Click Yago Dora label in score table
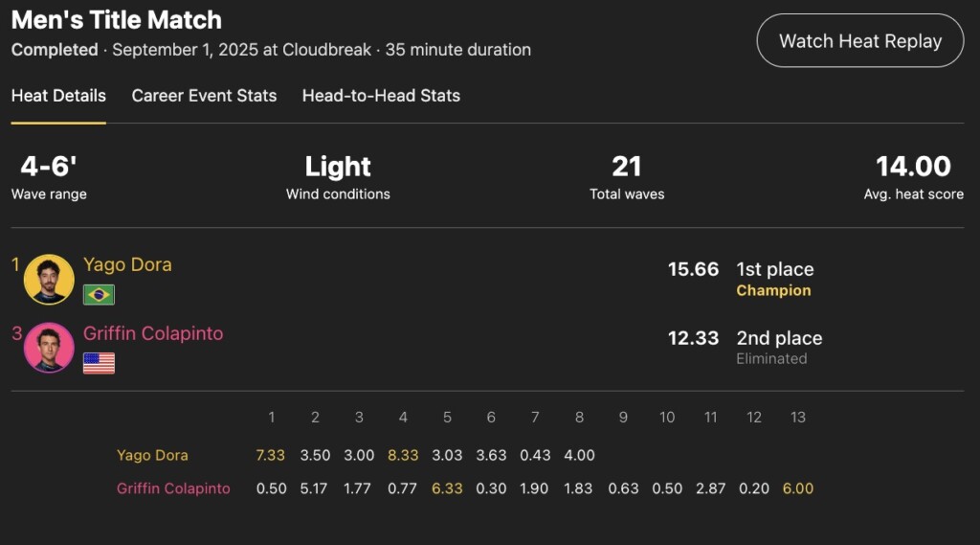Screen dimensions: 980x545 pyautogui.click(x=152, y=456)
